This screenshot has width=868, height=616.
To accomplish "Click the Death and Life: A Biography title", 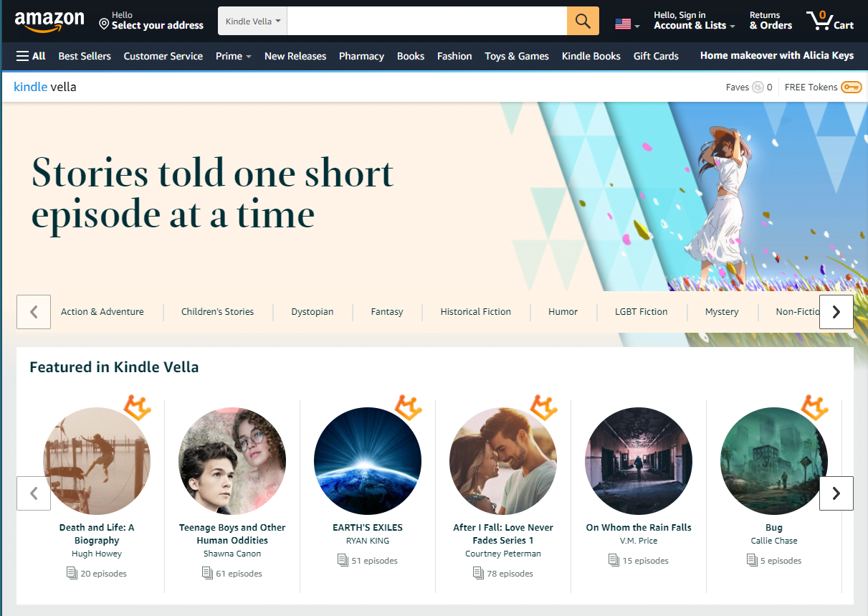I will tap(97, 534).
